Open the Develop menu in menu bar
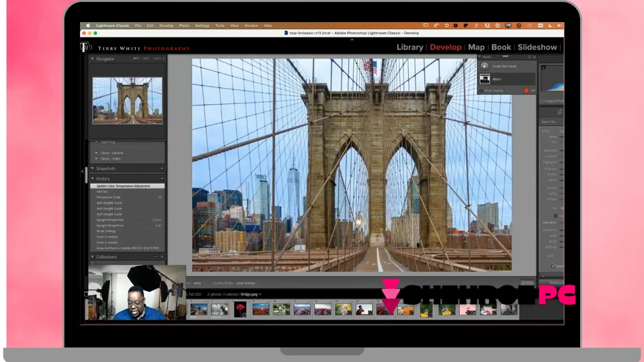The width and height of the screenshot is (644, 362). click(x=166, y=26)
